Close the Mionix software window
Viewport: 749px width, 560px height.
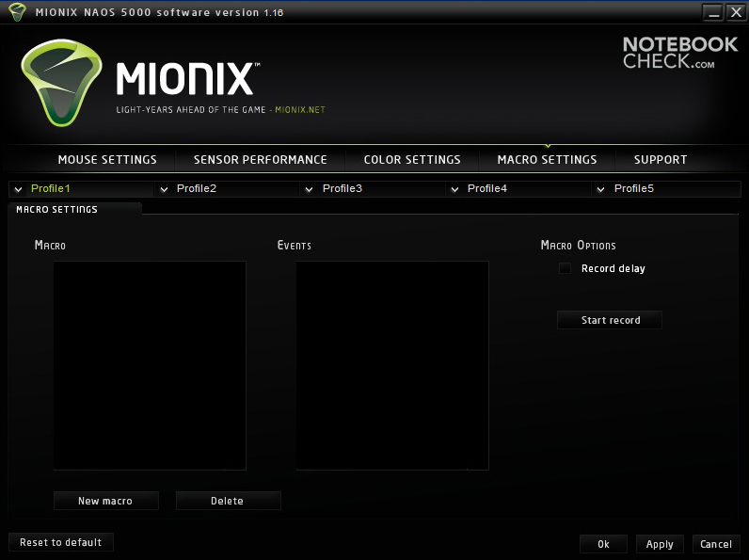coord(736,12)
